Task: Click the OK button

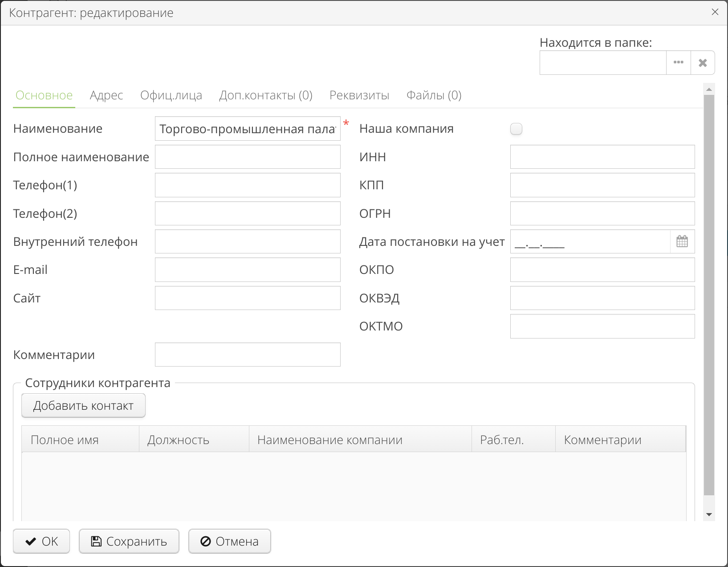Action: [41, 541]
